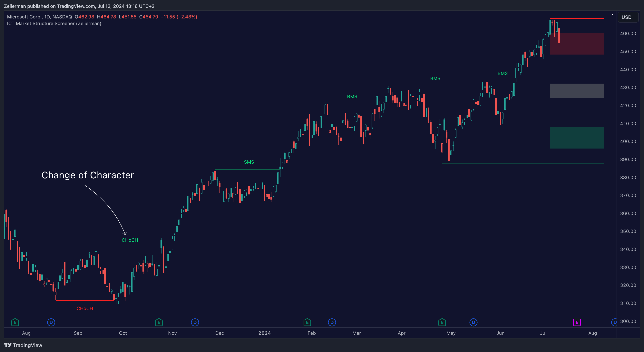
Task: Open the dividend D marker in mid-February
Action: point(332,322)
